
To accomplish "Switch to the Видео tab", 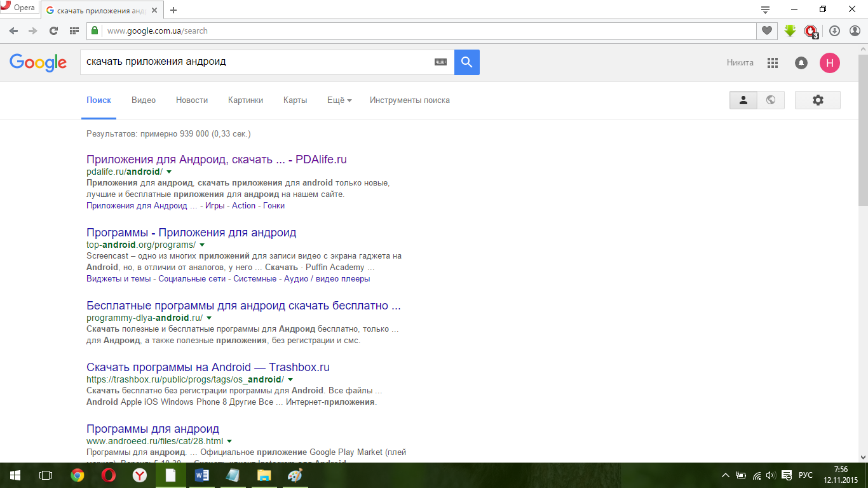I will (x=144, y=100).
